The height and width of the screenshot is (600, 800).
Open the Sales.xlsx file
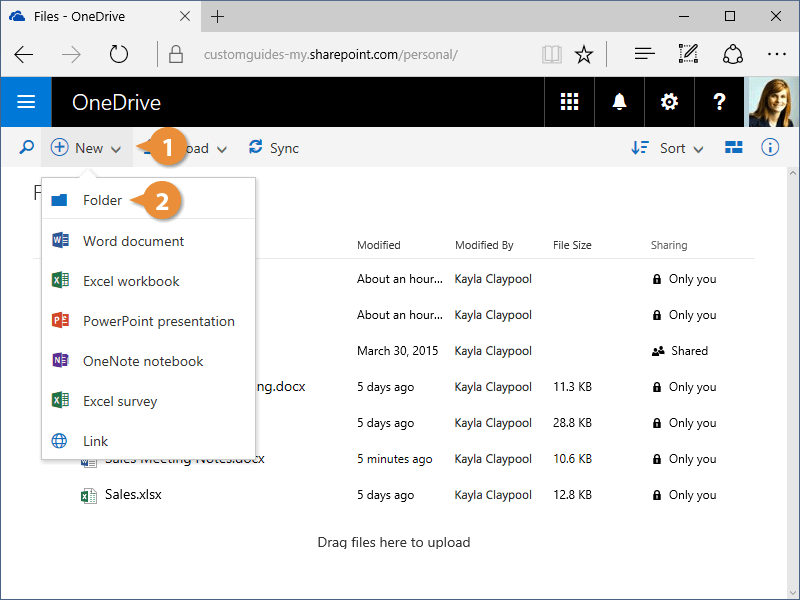point(133,495)
